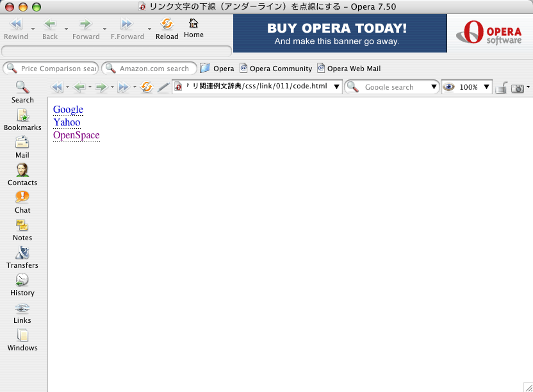Show the Links panel

[x=22, y=313]
